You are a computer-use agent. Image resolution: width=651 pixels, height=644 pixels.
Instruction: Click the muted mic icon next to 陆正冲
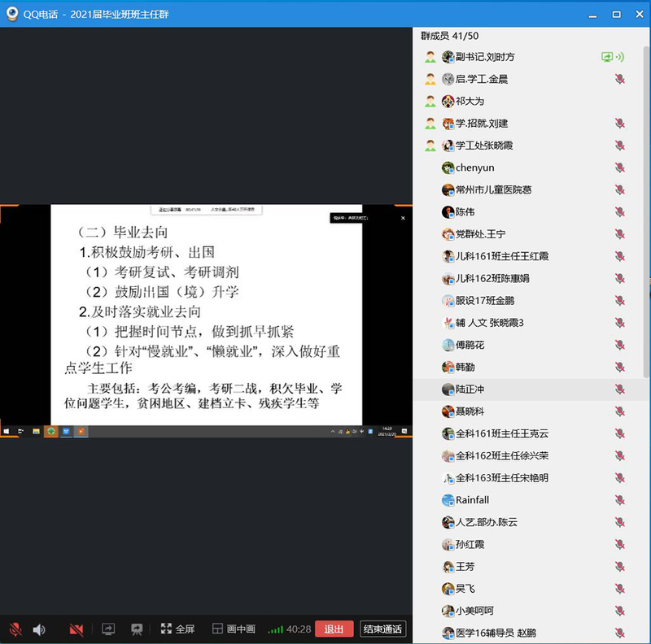tap(619, 389)
